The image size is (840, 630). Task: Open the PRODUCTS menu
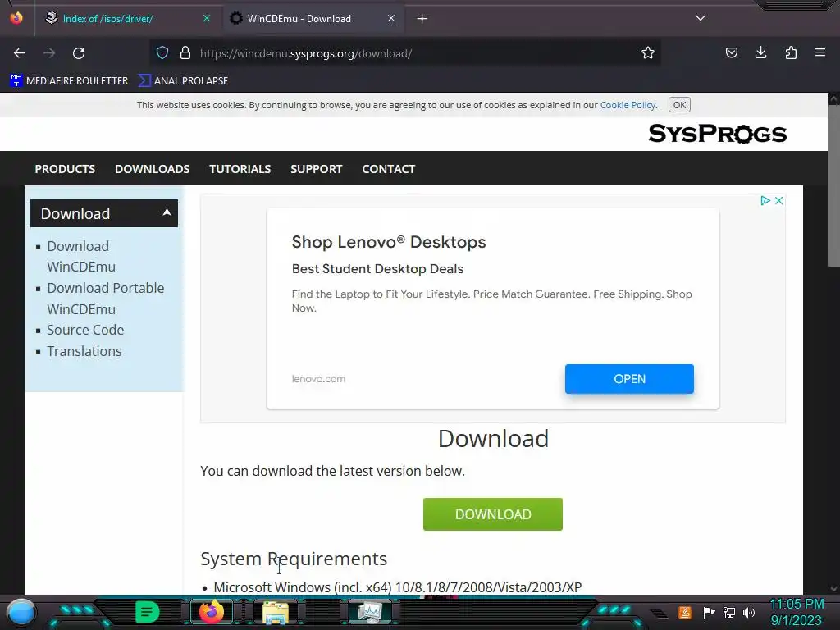click(65, 169)
